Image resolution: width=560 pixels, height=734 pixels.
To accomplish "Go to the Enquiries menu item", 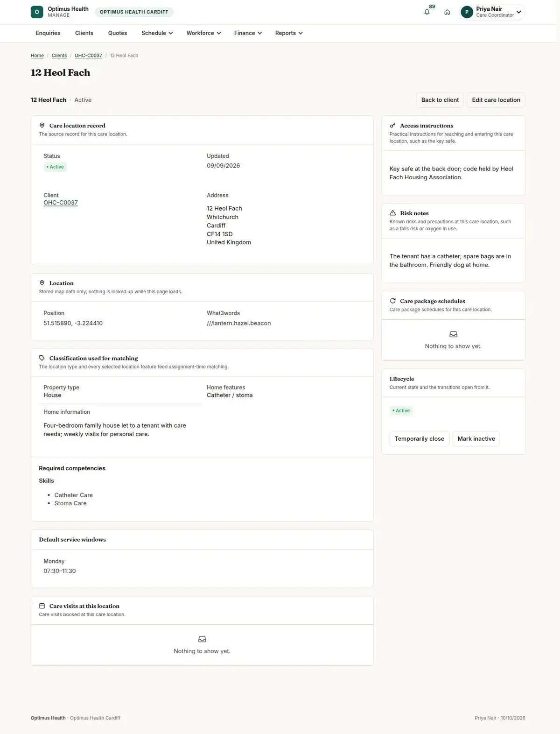I will [48, 33].
